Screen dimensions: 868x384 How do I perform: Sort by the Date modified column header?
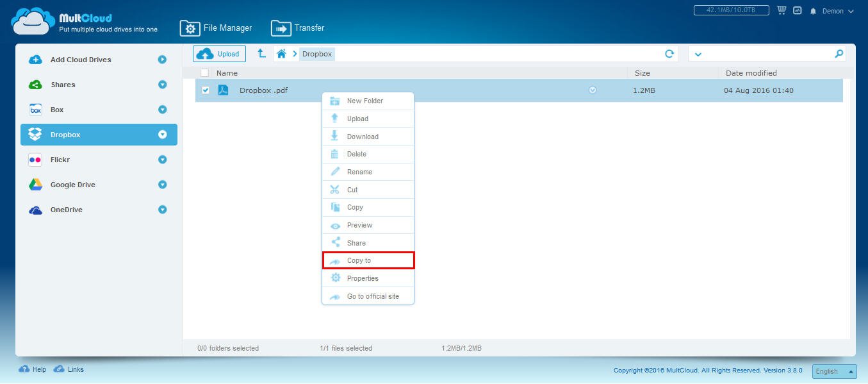751,73
